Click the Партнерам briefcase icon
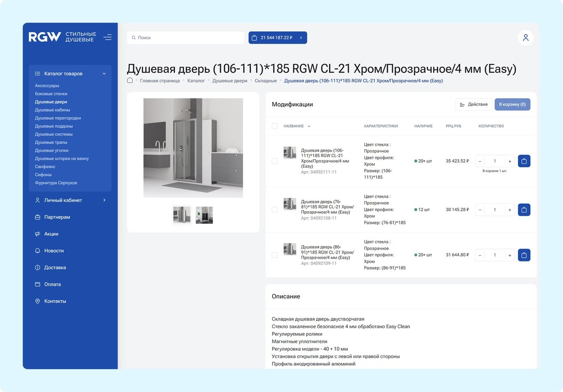Image resolution: width=563 pixels, height=392 pixels. point(37,217)
